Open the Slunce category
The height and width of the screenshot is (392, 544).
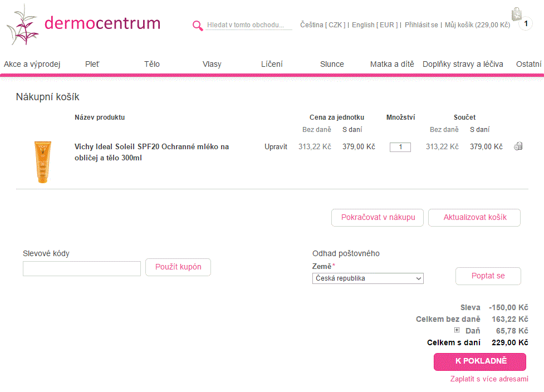(332, 64)
